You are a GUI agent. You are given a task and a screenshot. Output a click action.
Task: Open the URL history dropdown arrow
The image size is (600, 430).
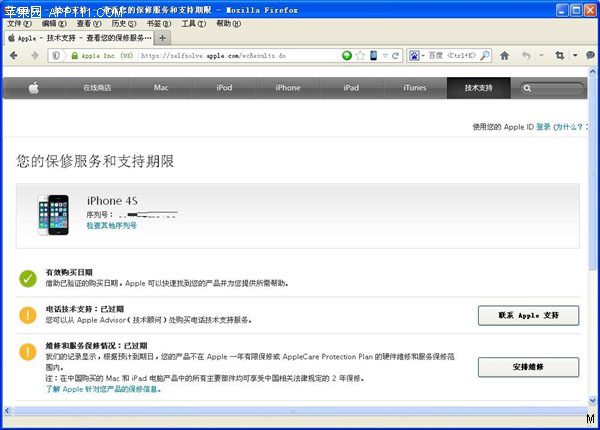(385, 56)
